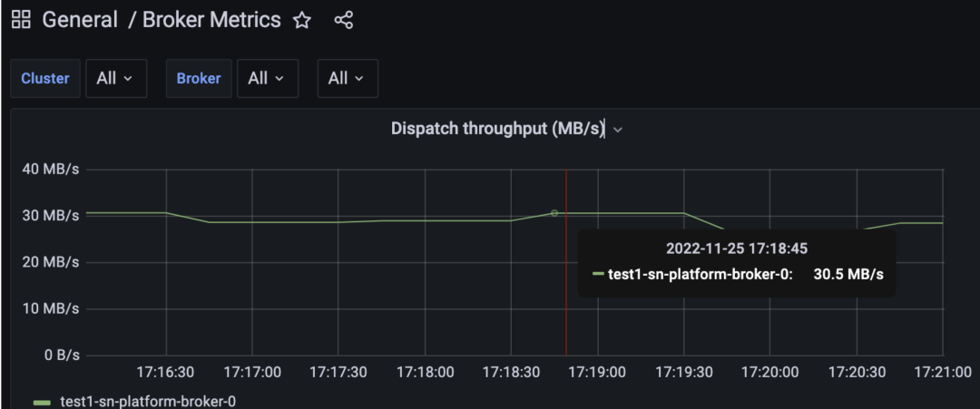Viewport: 980px width, 409px height.
Task: Star the Broker Metrics dashboard
Action: tap(302, 21)
